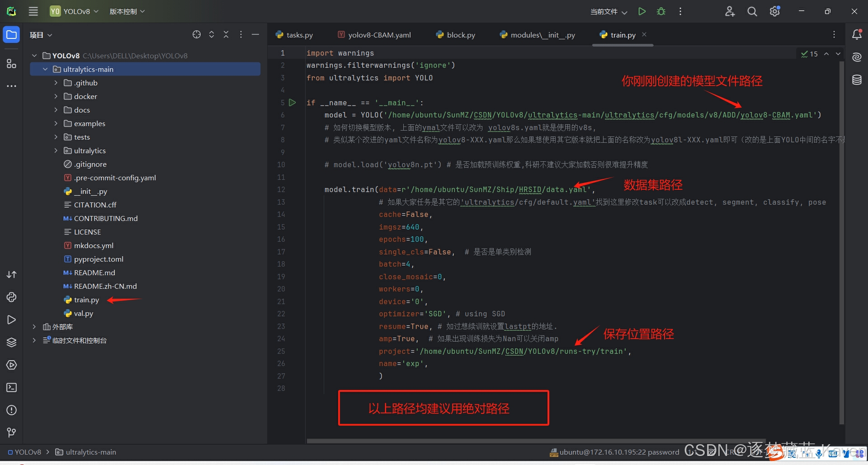Open editor tabs options menu
Screen dimensions: 868x465
tap(834, 34)
